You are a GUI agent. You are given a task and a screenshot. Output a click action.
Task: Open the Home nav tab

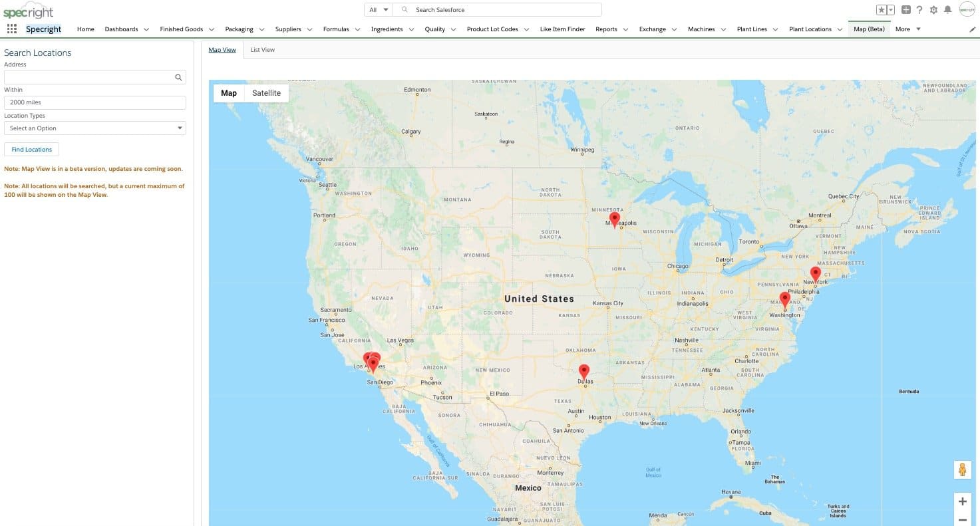pos(86,29)
